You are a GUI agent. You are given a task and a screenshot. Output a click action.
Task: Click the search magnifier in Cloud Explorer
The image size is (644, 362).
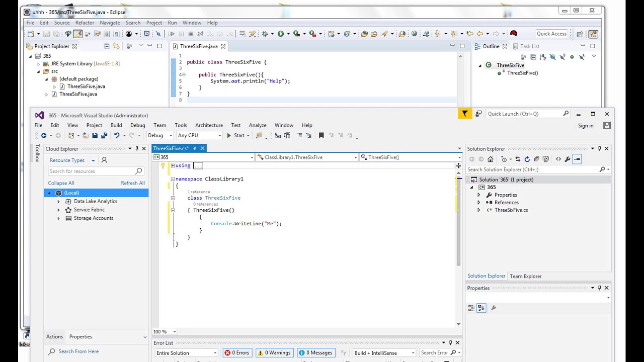139,171
